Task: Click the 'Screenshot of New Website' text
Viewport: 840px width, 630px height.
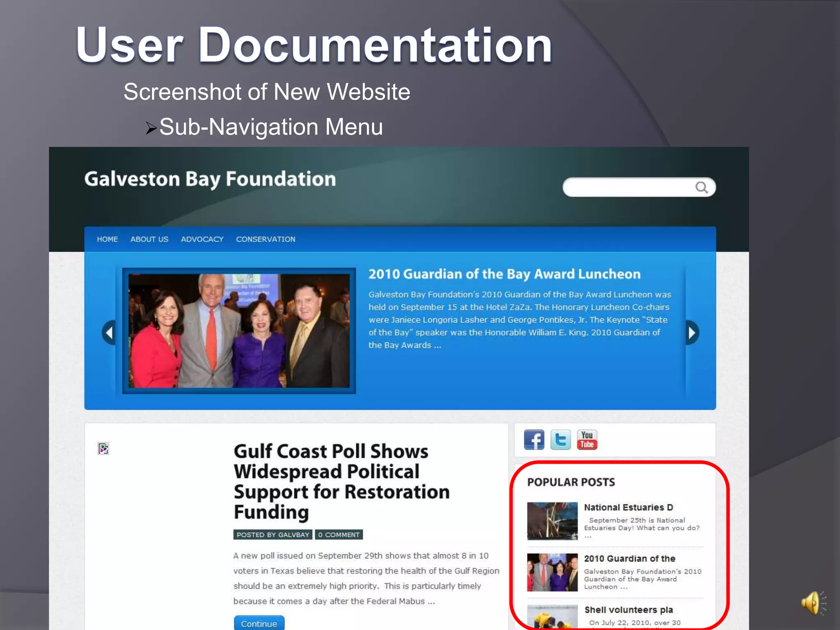Action: pos(267,92)
